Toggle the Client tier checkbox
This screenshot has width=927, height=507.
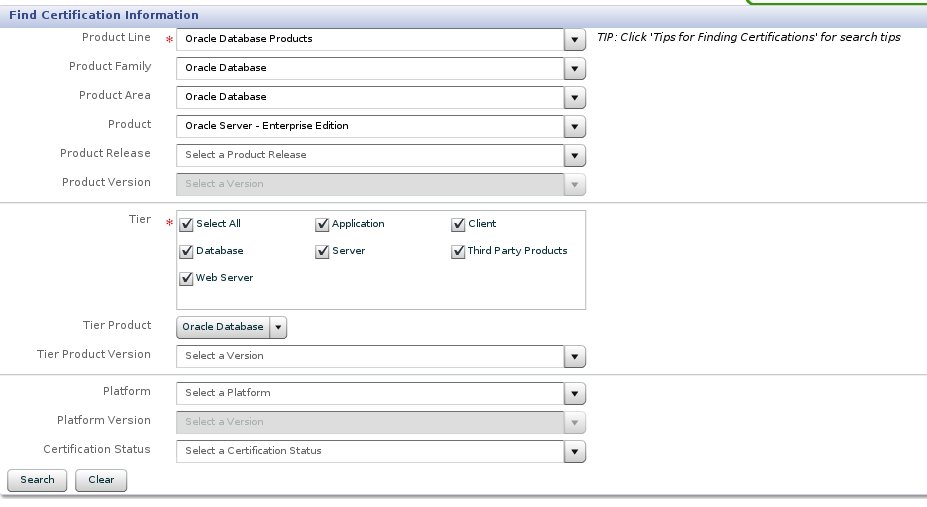click(458, 225)
